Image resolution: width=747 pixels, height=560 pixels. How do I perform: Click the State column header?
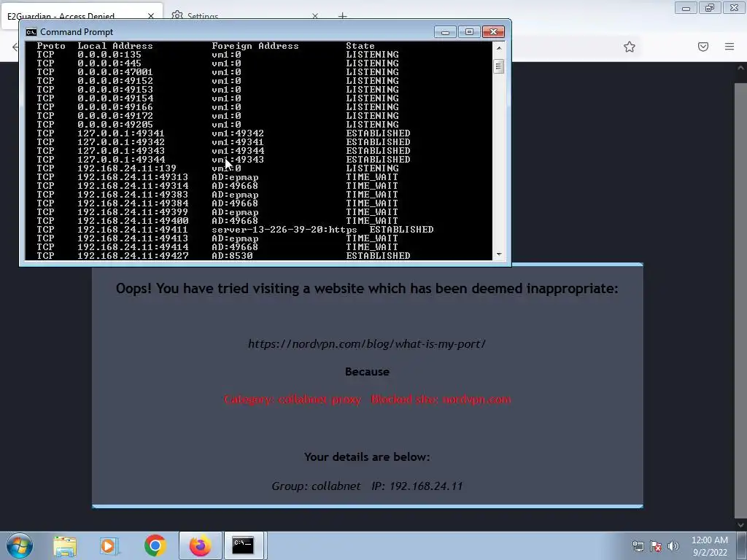point(360,46)
